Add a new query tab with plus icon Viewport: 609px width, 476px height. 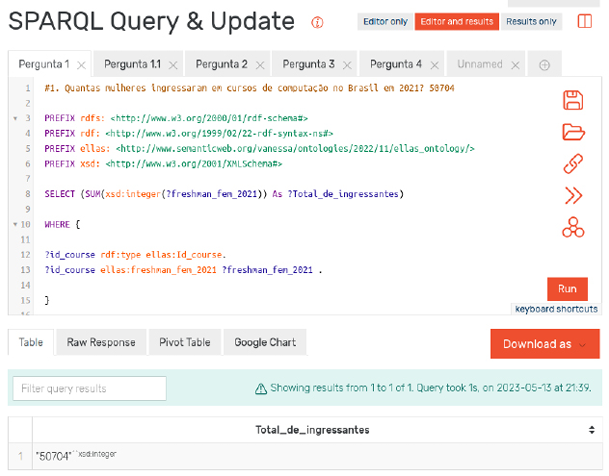pos(545,65)
